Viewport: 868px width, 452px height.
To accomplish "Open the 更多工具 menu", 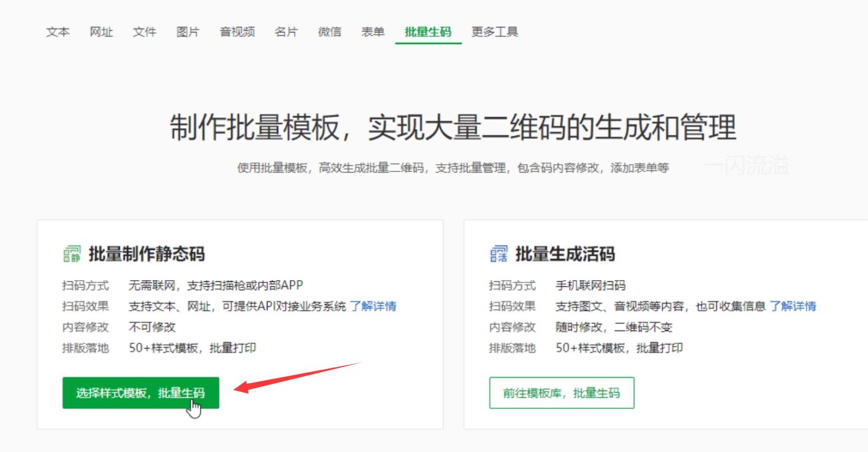I will click(x=494, y=31).
